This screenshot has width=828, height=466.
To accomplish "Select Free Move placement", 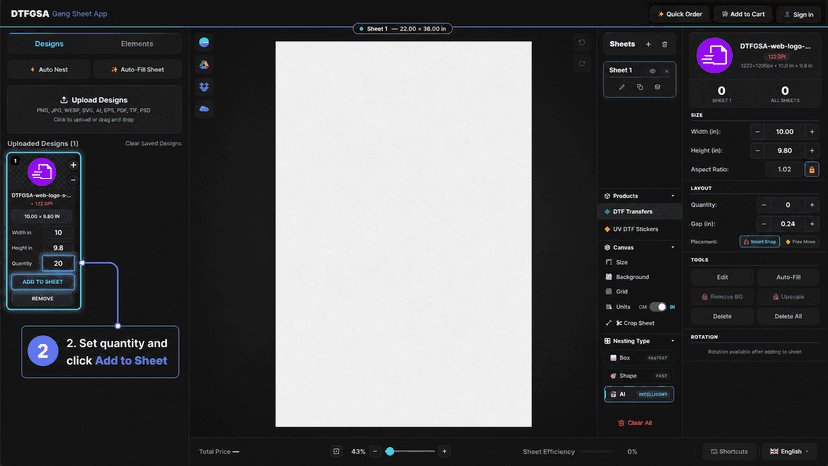I will 801,241.
